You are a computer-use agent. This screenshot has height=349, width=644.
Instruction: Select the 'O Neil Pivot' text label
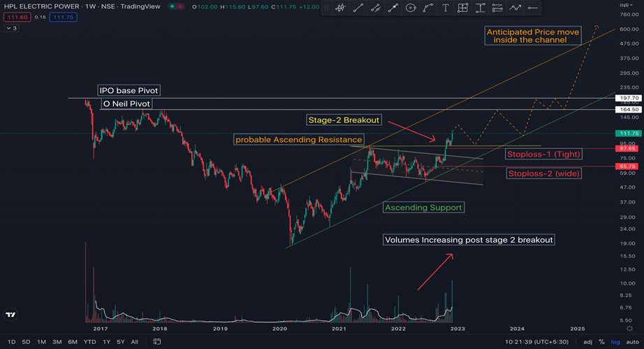(x=126, y=104)
